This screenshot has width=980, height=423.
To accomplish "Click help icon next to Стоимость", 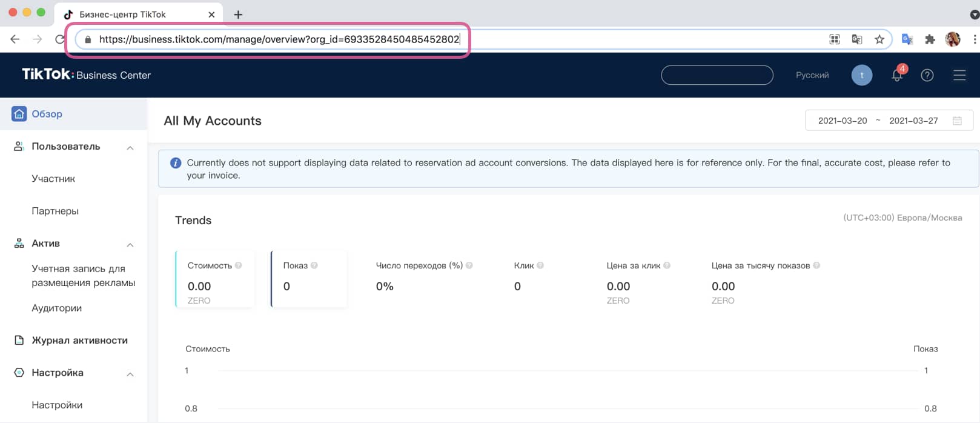I will tap(239, 265).
